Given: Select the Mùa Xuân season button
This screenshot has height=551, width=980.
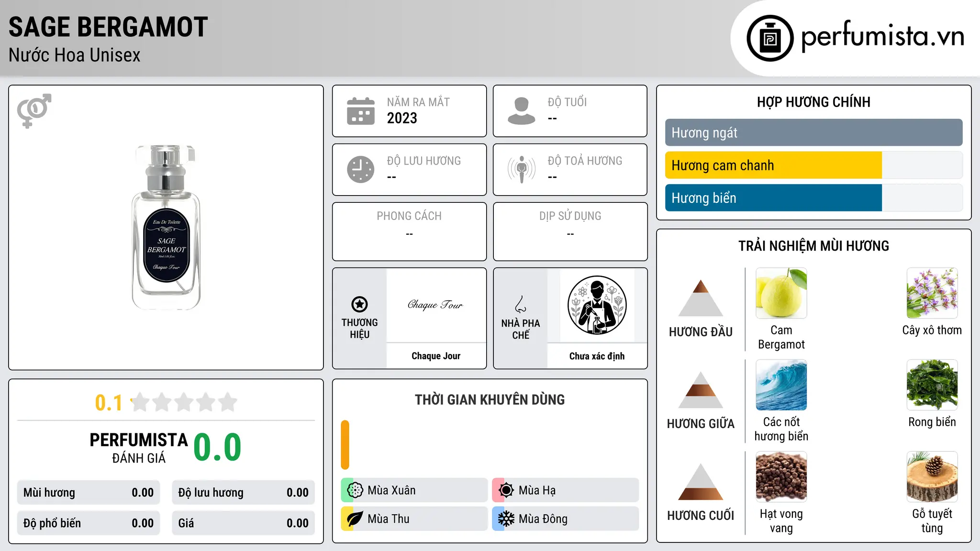Looking at the screenshot, I should 414,490.
